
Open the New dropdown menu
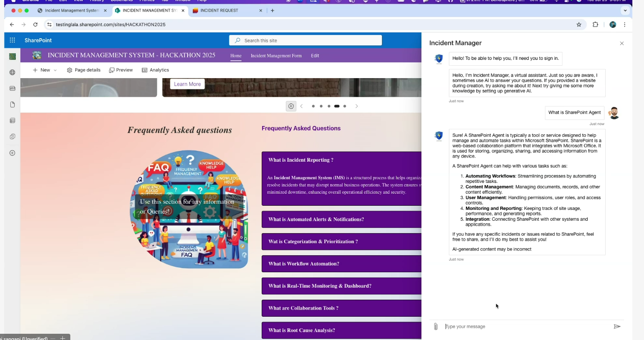click(45, 70)
